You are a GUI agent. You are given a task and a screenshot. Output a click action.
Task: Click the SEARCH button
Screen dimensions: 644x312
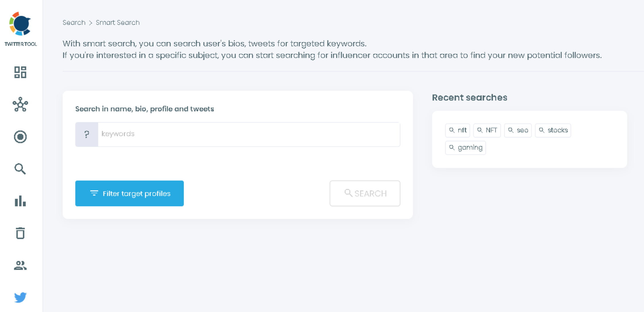point(365,193)
